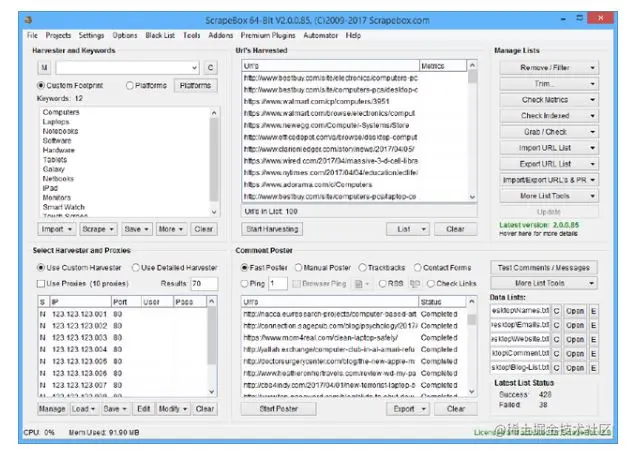
Task: Click Open for the Emails.txt data list
Action: click(575, 325)
